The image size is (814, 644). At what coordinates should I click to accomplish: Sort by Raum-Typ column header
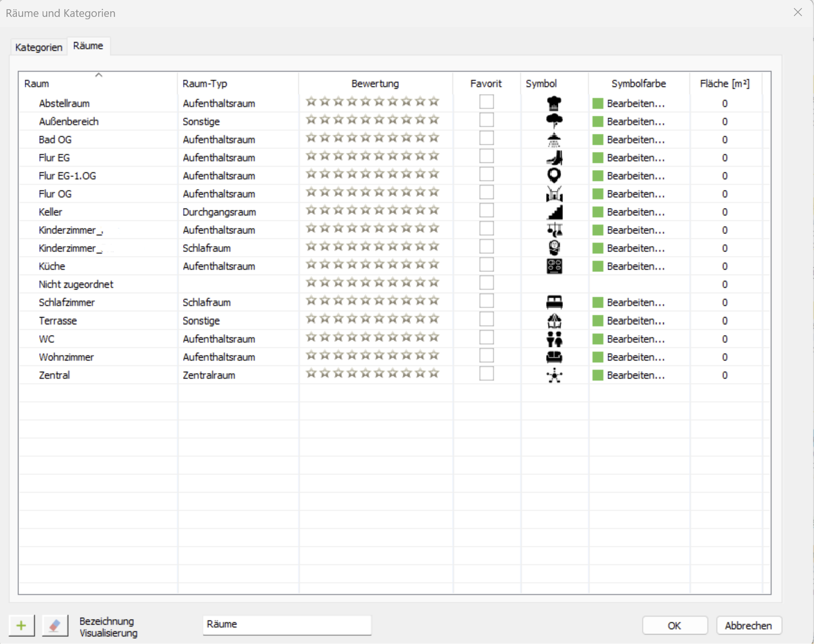pos(238,84)
